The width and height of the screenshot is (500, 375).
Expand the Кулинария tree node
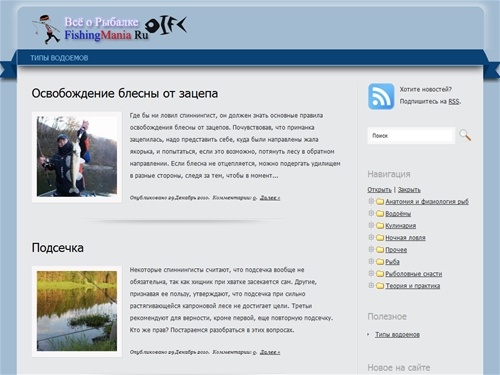(x=371, y=225)
